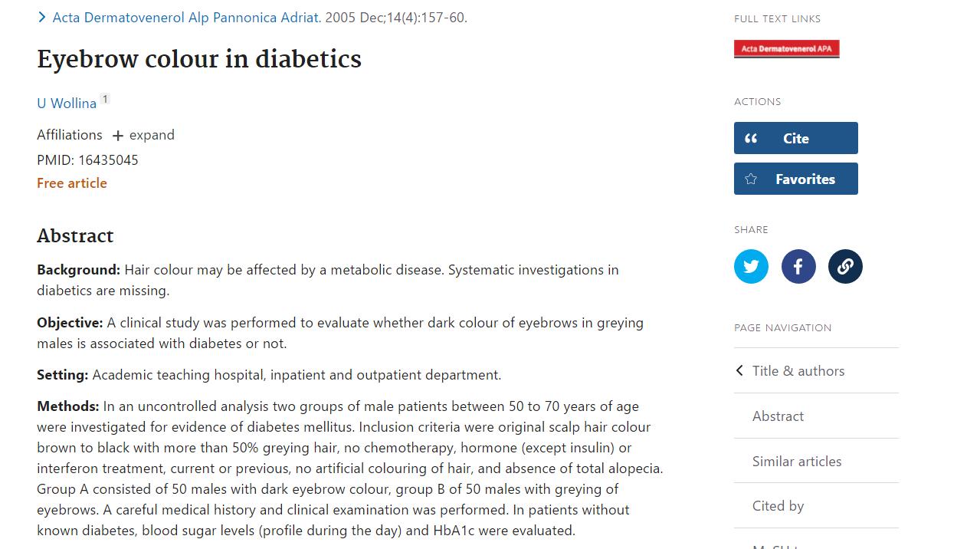This screenshot has width=980, height=549.
Task: Click the chevron before the journal citation
Action: pyautogui.click(x=42, y=18)
